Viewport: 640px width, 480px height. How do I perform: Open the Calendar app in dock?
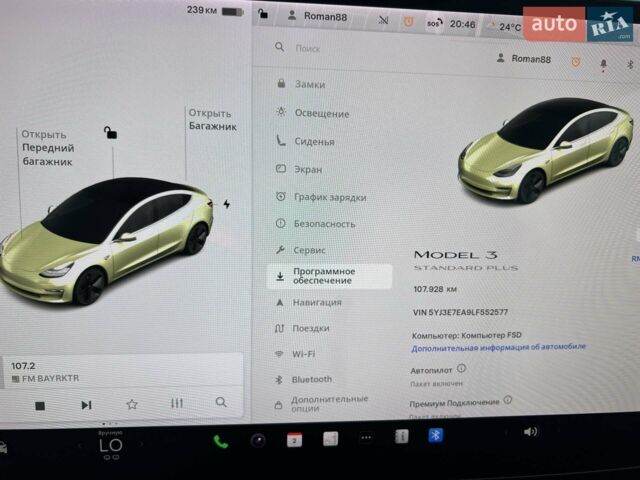(x=294, y=440)
